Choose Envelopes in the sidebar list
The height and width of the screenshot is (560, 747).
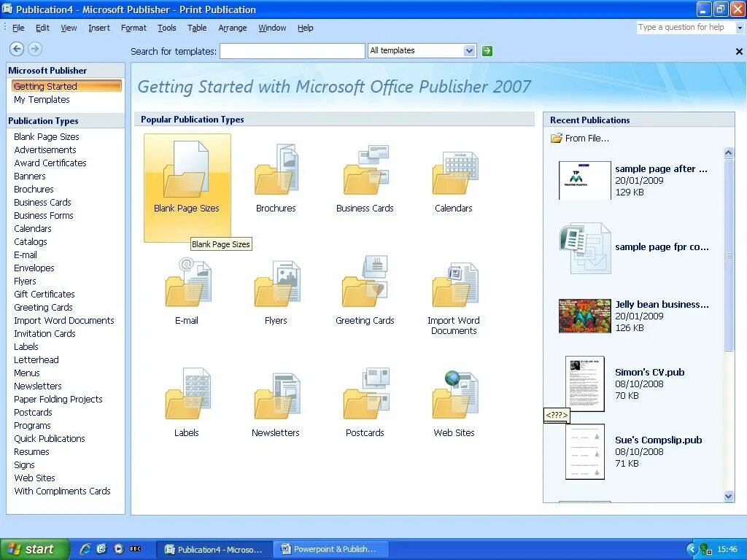(x=34, y=268)
